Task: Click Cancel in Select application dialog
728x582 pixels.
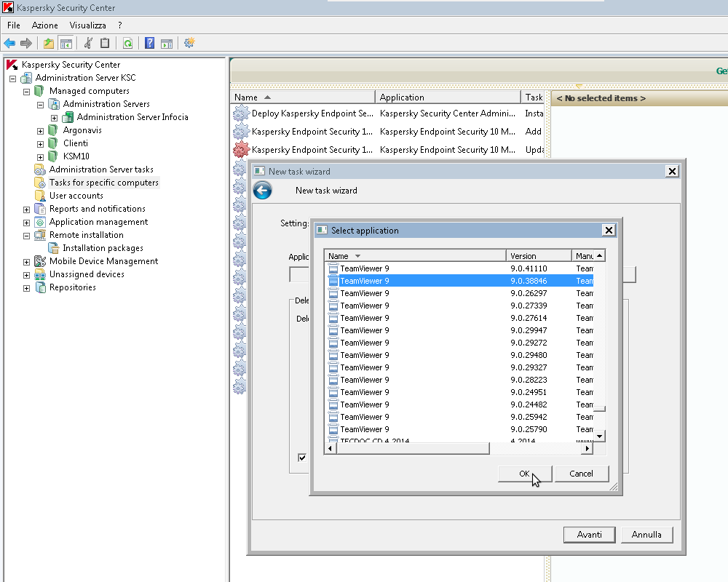Action: pos(581,474)
